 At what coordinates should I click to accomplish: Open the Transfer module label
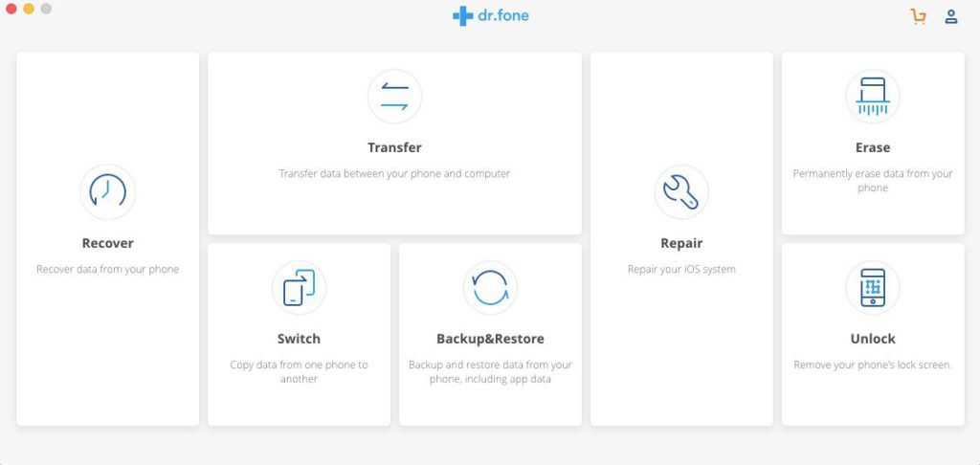coord(394,147)
